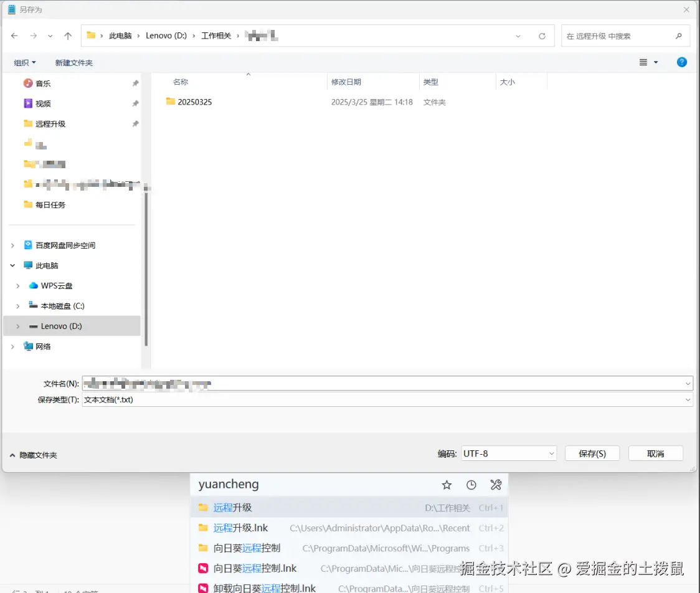Click the folder icon in address bar
700x593 pixels.
(91, 36)
